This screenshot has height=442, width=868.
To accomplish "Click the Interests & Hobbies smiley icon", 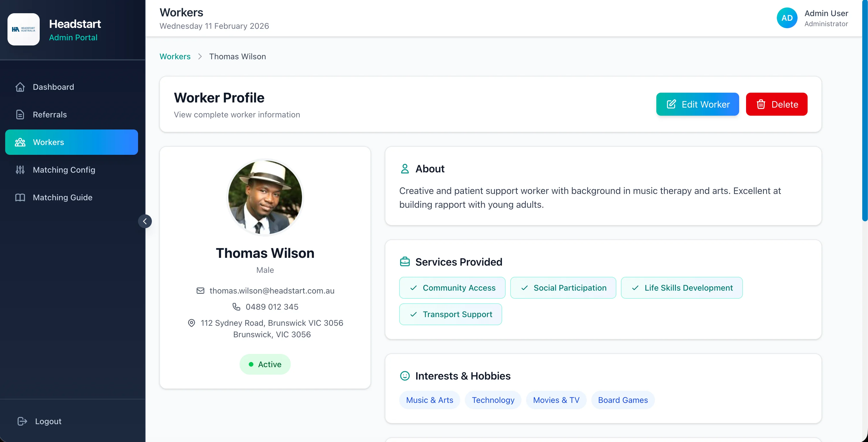I will click(x=405, y=376).
